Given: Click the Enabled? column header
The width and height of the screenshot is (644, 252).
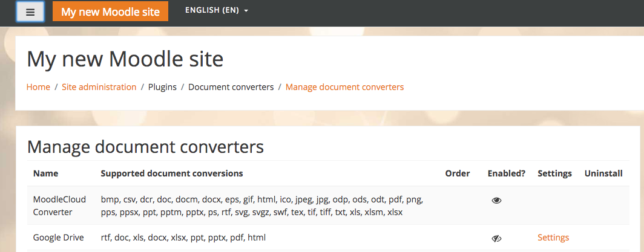Looking at the screenshot, I should coord(507,173).
